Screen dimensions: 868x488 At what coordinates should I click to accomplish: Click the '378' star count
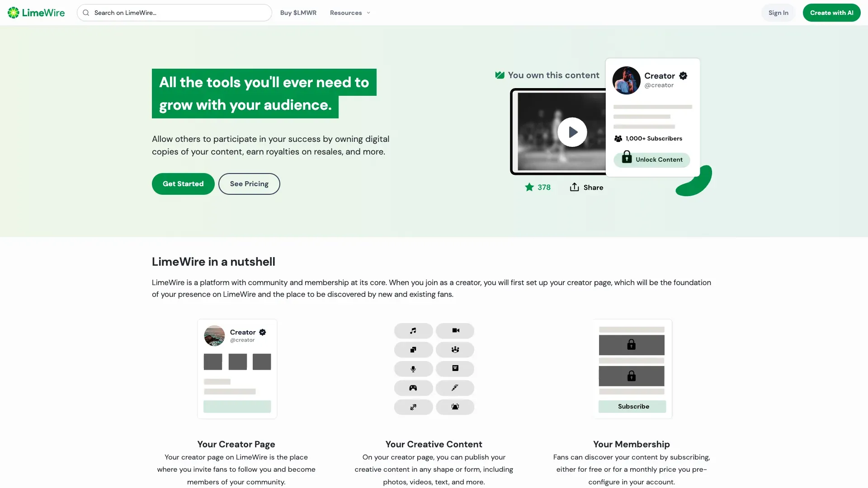[544, 188]
